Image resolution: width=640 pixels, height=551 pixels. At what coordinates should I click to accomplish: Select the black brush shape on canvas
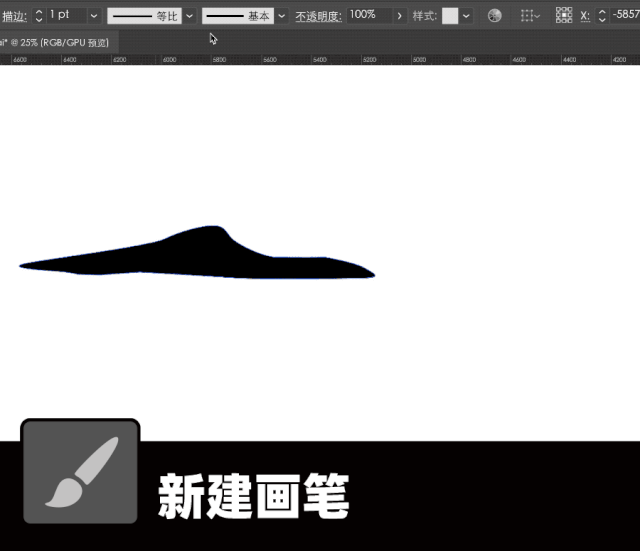[x=200, y=256]
